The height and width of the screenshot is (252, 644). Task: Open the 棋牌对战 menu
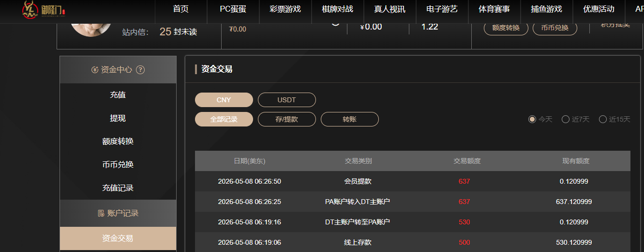337,9
